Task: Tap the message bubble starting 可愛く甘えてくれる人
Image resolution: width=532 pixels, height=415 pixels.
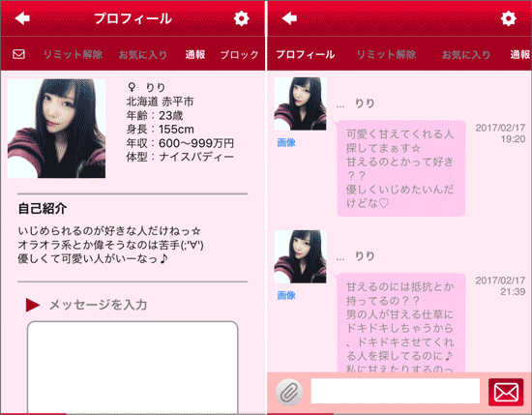Action: pos(400,168)
